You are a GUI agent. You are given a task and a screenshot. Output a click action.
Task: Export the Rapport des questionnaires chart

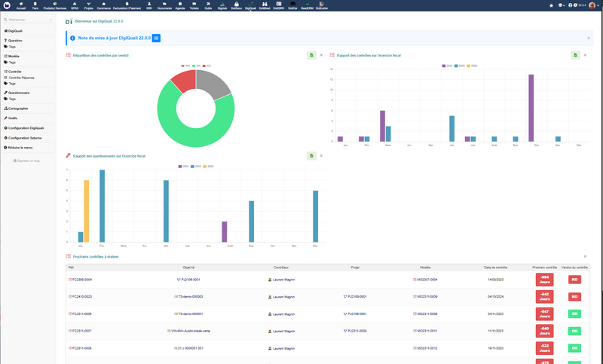tap(311, 156)
